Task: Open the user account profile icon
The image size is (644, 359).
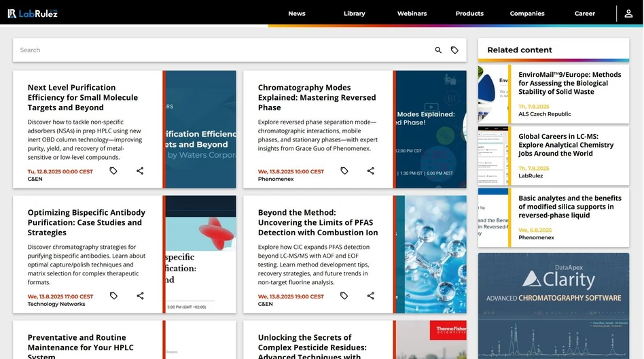Action: [628, 14]
